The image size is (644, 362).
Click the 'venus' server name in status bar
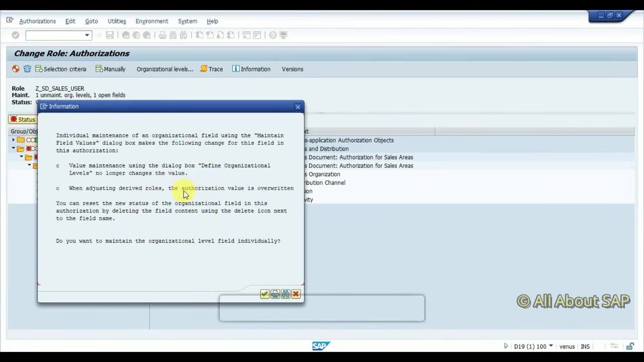pos(567,346)
